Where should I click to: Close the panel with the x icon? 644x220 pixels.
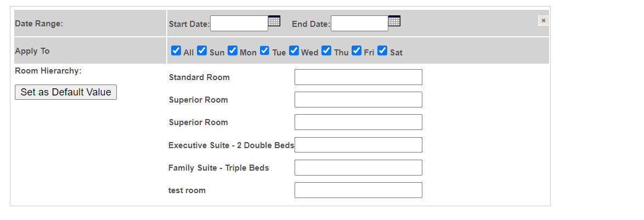coord(544,20)
